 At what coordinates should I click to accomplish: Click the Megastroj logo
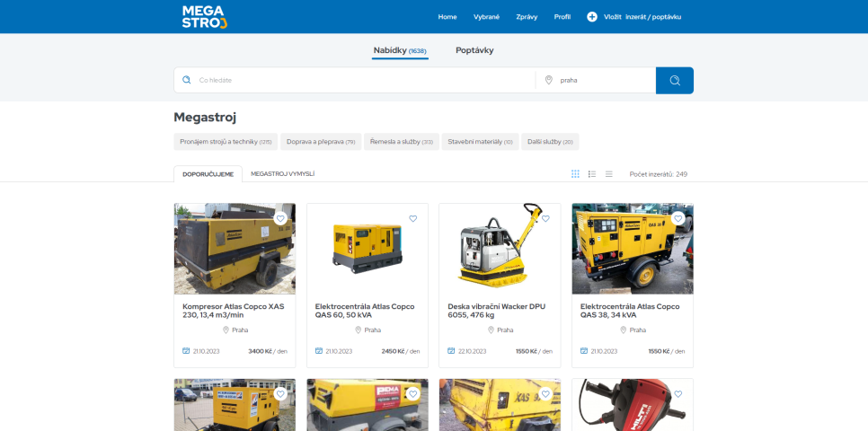click(204, 16)
